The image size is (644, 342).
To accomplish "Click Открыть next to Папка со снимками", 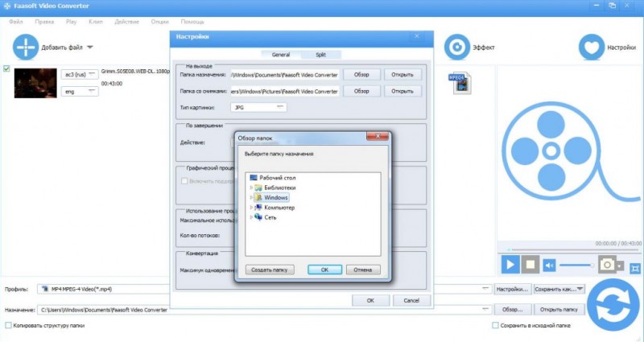I will [x=402, y=91].
